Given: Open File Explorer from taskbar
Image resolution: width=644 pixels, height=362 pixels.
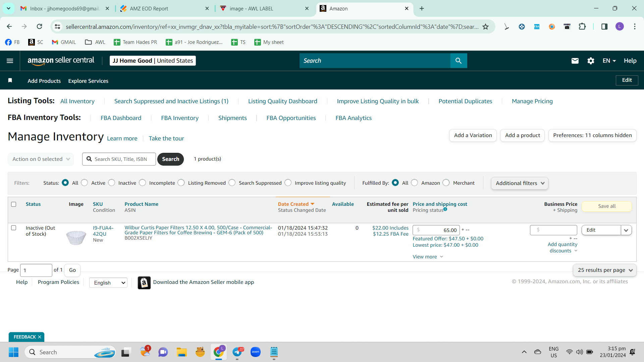Looking at the screenshot, I should [182, 352].
